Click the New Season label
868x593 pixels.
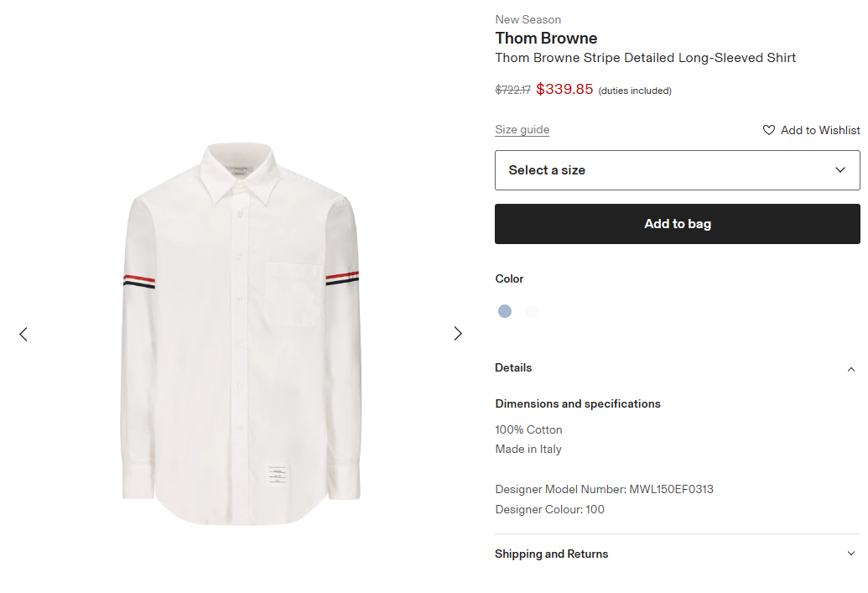tap(528, 19)
